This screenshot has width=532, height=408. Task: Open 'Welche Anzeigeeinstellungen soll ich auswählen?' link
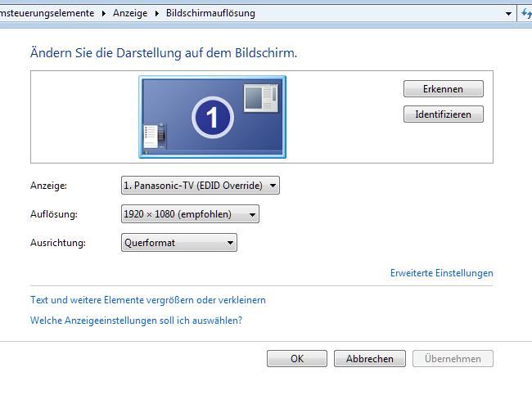point(136,321)
